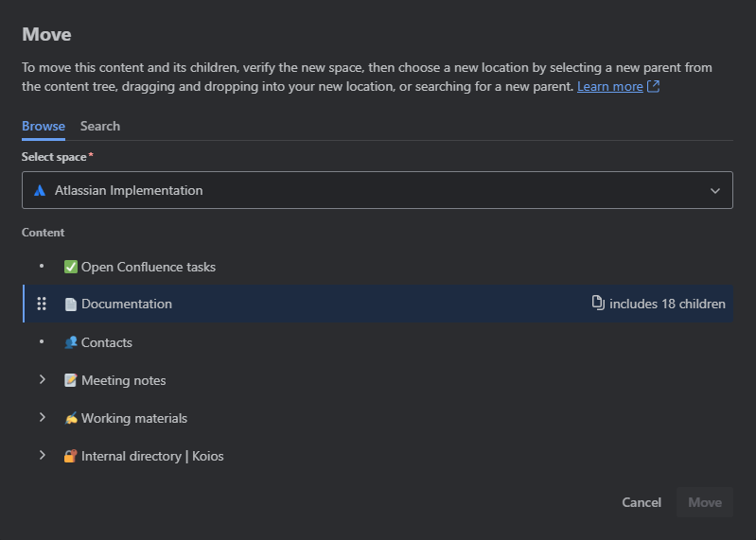The width and height of the screenshot is (756, 540).
Task: Expand the Meeting notes tree item
Action: coord(42,379)
